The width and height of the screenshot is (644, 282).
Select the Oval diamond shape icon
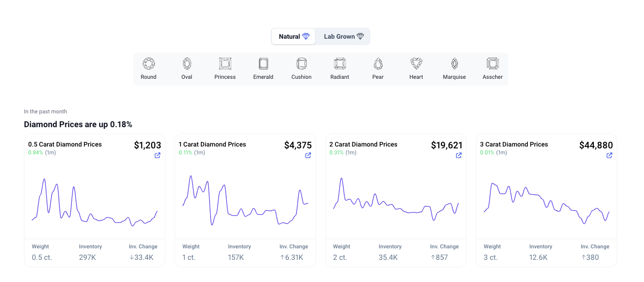point(187,64)
